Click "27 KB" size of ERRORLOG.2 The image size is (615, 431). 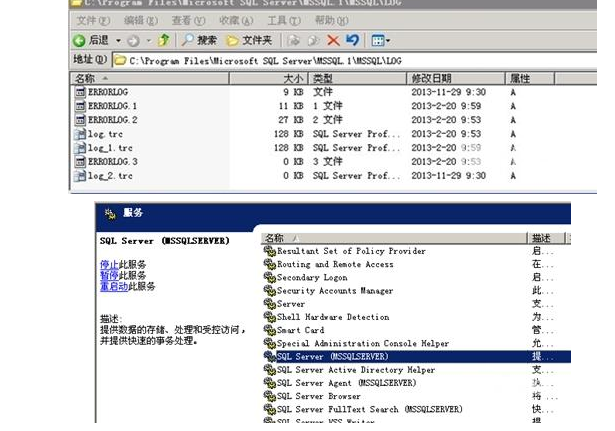click(291, 120)
